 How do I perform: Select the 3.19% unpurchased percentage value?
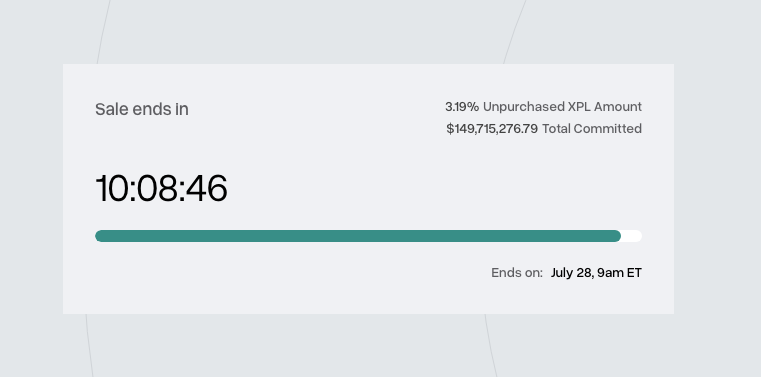point(462,106)
